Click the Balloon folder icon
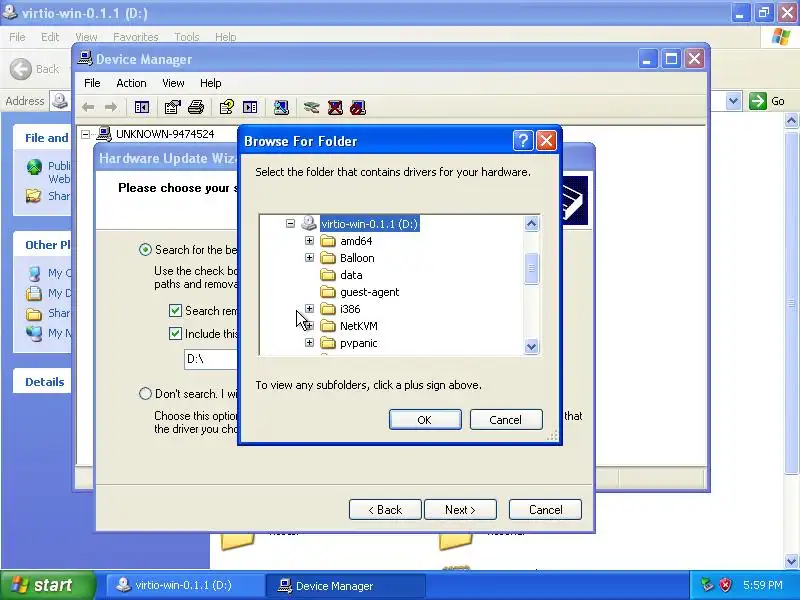 tap(328, 258)
